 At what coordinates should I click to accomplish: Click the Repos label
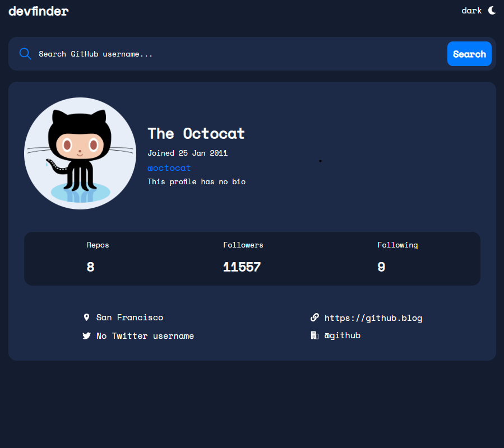(x=98, y=245)
